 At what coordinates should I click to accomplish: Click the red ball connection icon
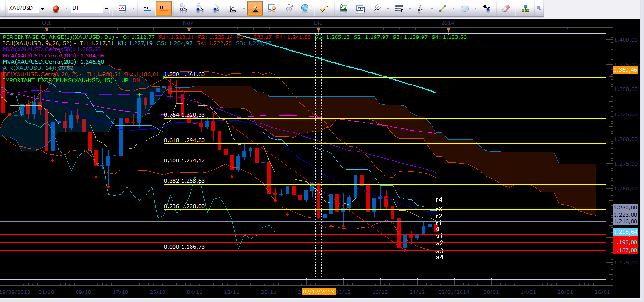(x=56, y=9)
